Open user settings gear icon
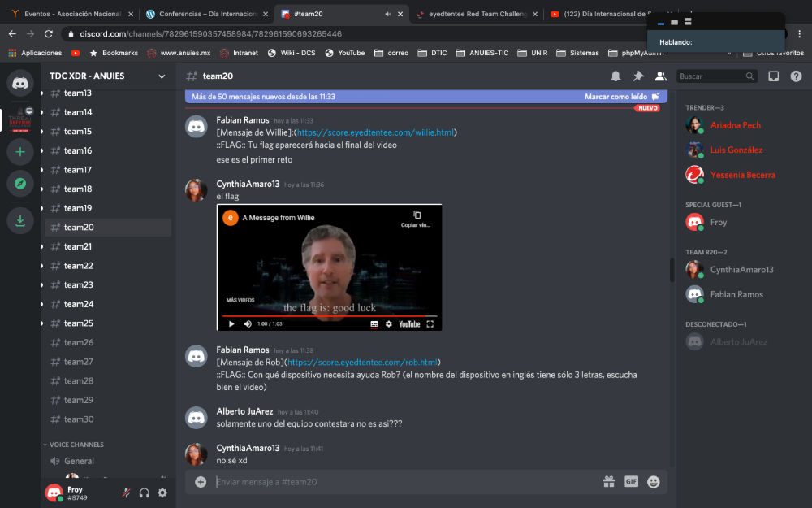The width and height of the screenshot is (812, 508). click(x=162, y=493)
